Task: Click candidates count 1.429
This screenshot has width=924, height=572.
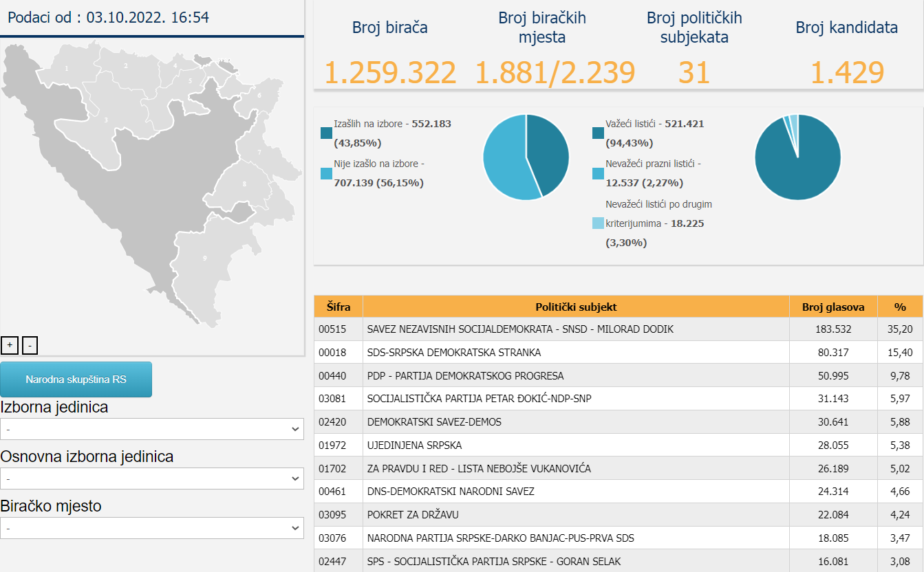Action: pyautogui.click(x=846, y=73)
